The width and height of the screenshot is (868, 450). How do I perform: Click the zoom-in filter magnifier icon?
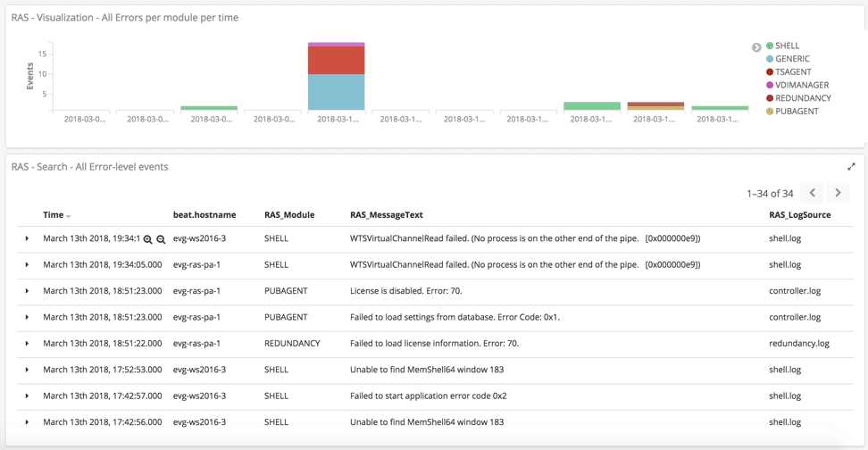(148, 239)
